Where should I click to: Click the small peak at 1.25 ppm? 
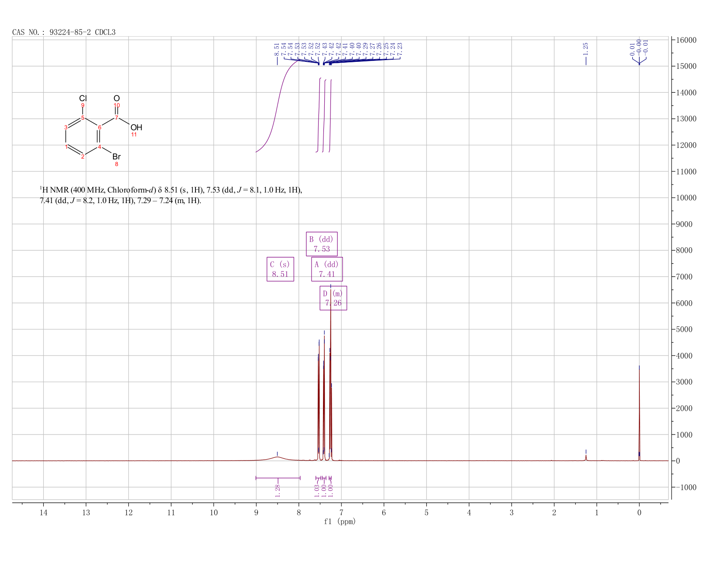[x=586, y=457]
